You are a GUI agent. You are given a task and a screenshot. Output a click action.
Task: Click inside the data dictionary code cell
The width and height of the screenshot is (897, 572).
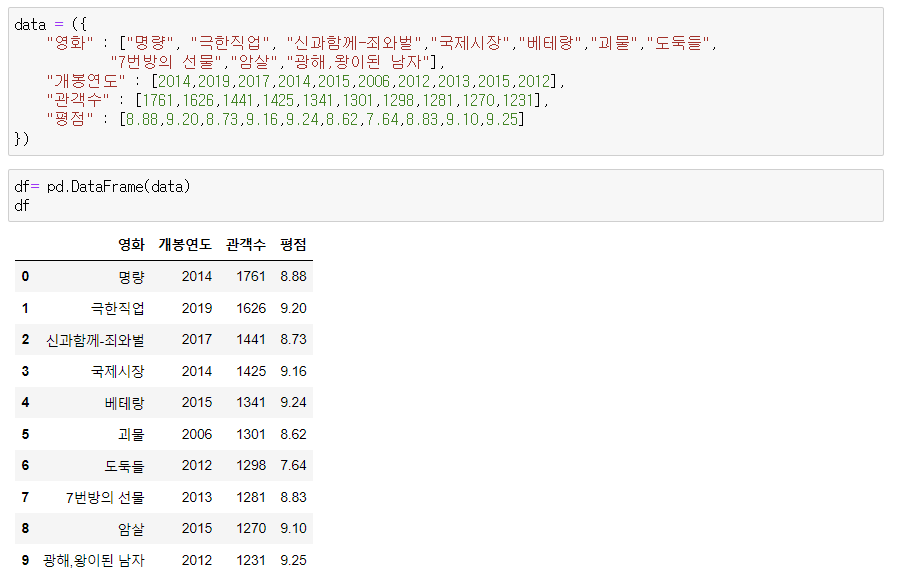tap(446, 81)
